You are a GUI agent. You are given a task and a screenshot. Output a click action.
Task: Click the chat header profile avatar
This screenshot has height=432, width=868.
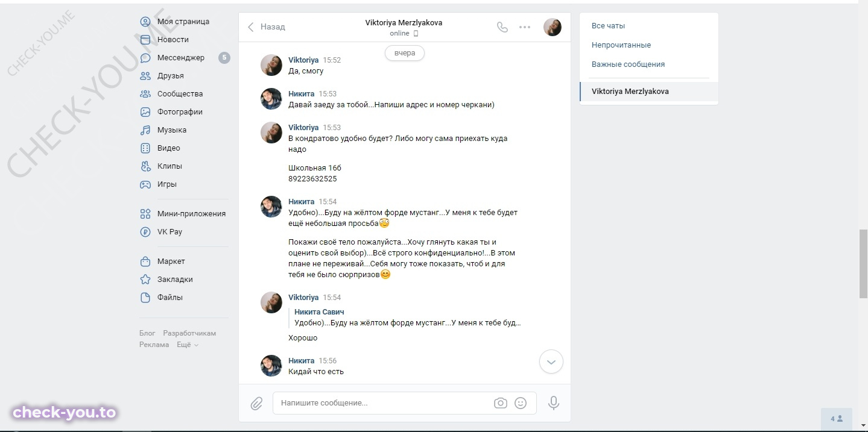coord(553,27)
